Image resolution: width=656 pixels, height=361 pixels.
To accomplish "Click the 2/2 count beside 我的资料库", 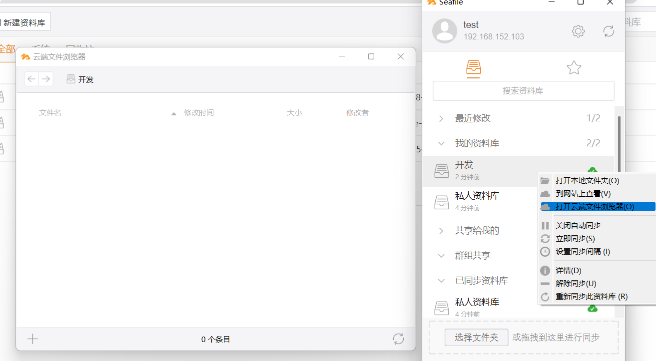I will [593, 143].
